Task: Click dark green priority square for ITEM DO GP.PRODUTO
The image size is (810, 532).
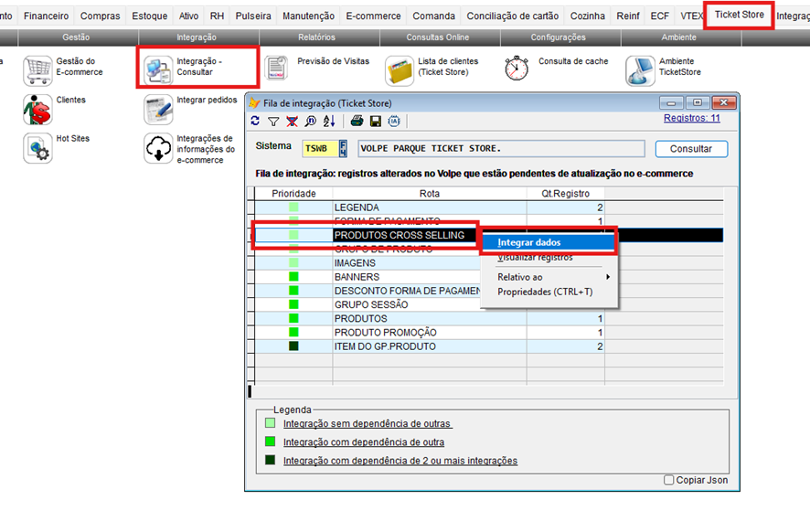Action: click(x=293, y=346)
